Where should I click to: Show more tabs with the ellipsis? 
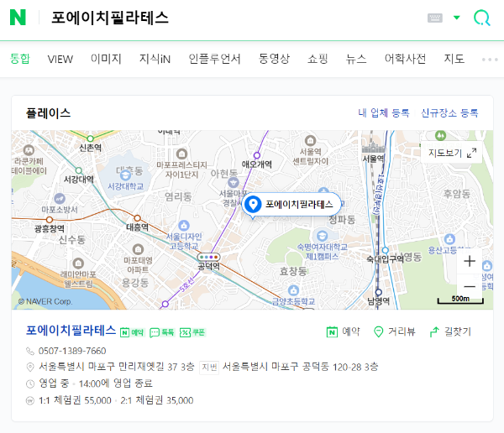[490, 60]
